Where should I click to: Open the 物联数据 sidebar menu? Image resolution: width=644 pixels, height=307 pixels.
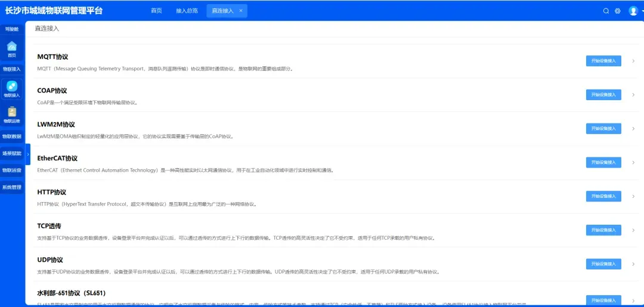[x=12, y=137]
